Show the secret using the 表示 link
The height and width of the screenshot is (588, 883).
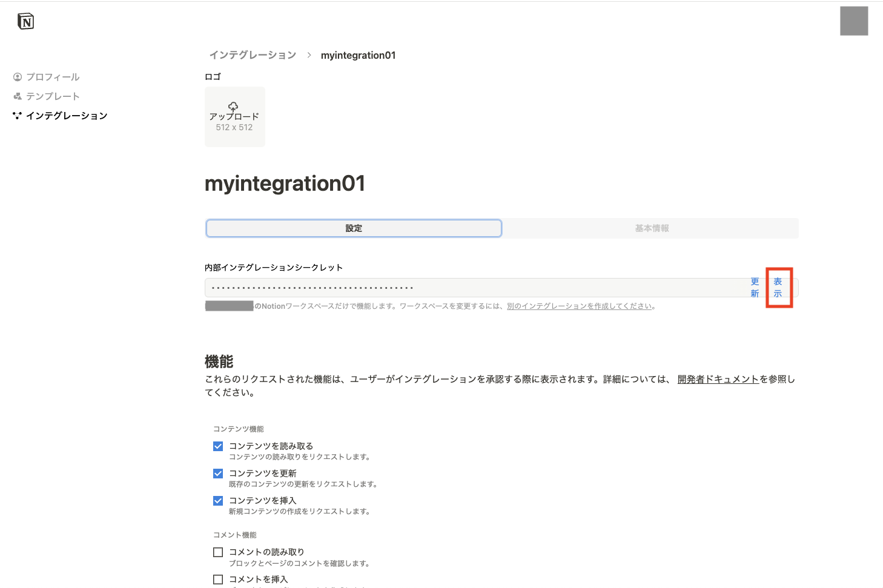click(x=778, y=287)
